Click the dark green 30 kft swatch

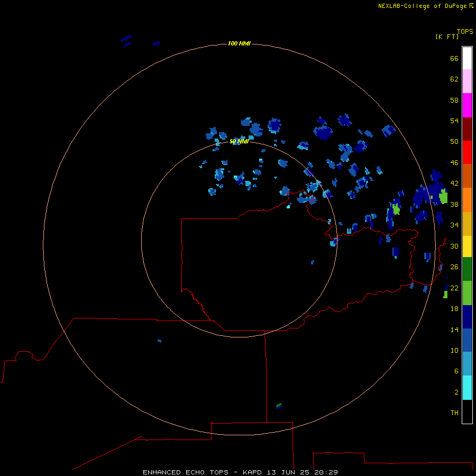coord(467,269)
